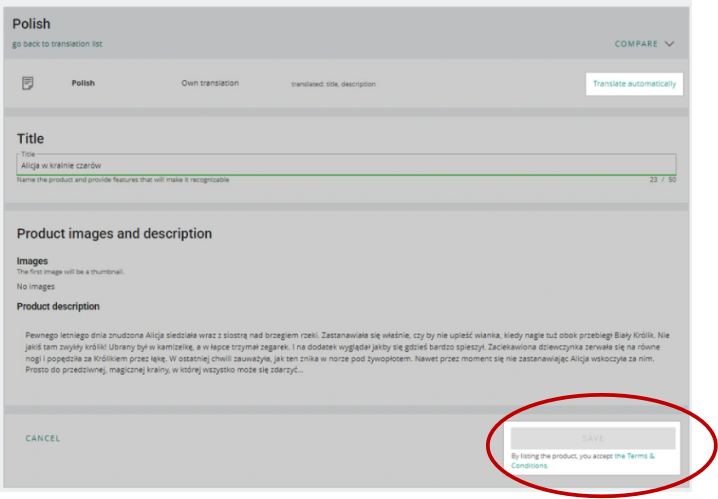Open the Terms & Conditions link
This screenshot has height=499, width=718.
click(x=582, y=461)
